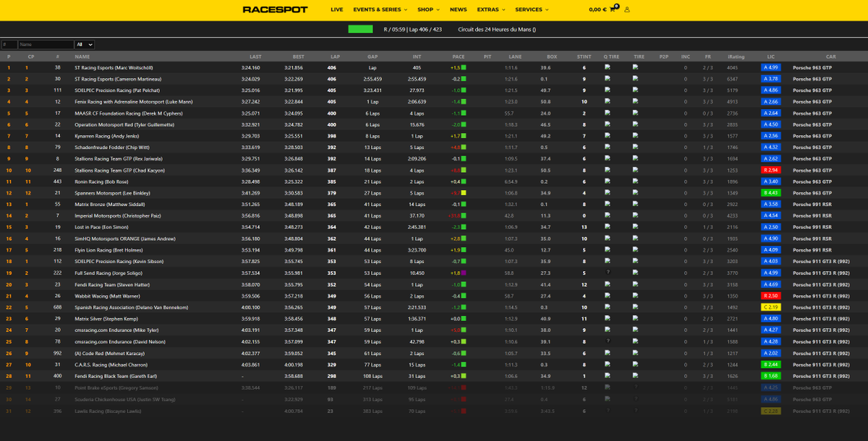Sort by the GAP column header
Screen dimensions: 868x441
pos(373,56)
